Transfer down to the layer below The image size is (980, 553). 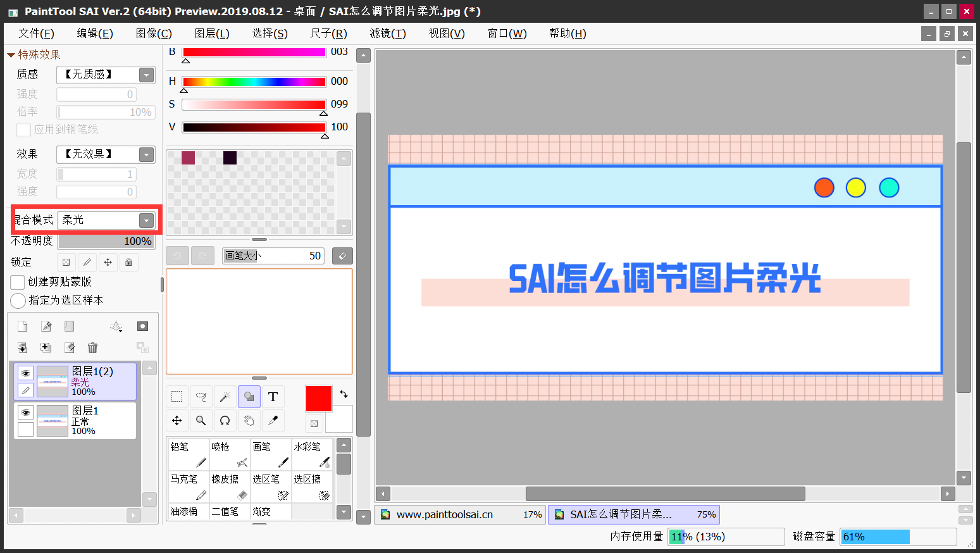click(23, 347)
